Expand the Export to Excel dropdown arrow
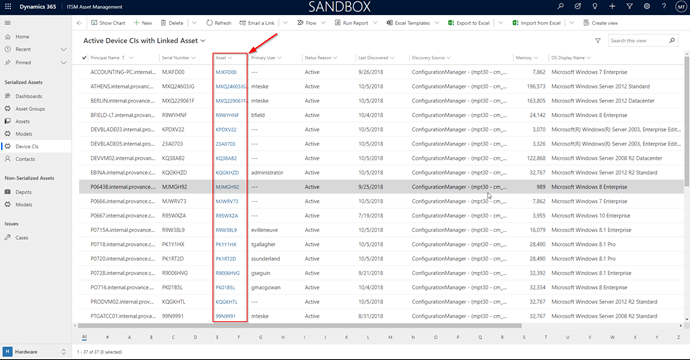The height and width of the screenshot is (360, 690). [500, 23]
